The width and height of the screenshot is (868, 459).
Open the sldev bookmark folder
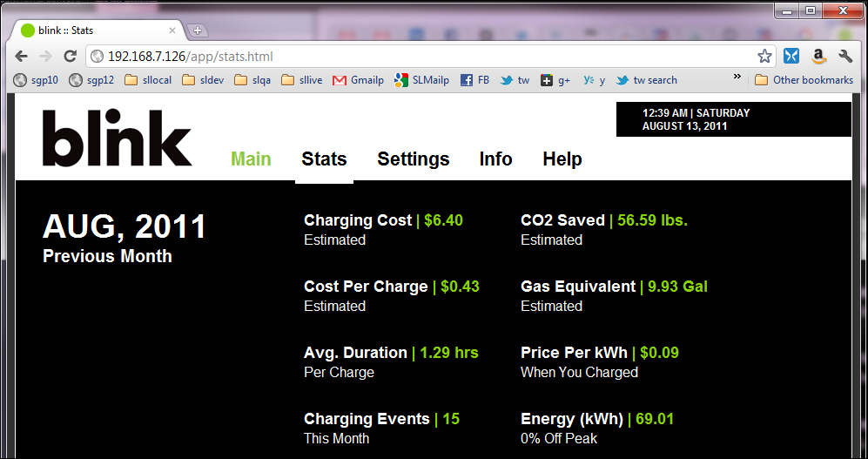tap(203, 80)
